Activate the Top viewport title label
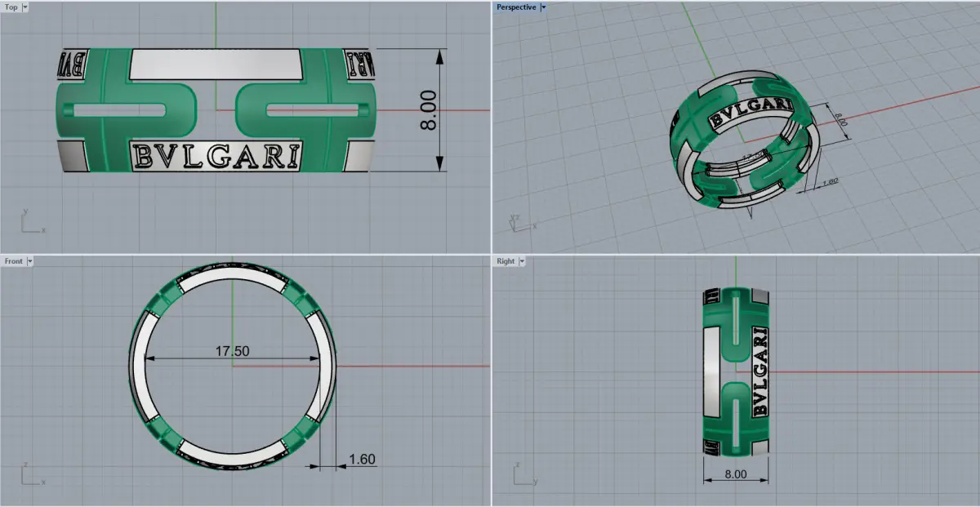The height and width of the screenshot is (507, 980). 11,7
